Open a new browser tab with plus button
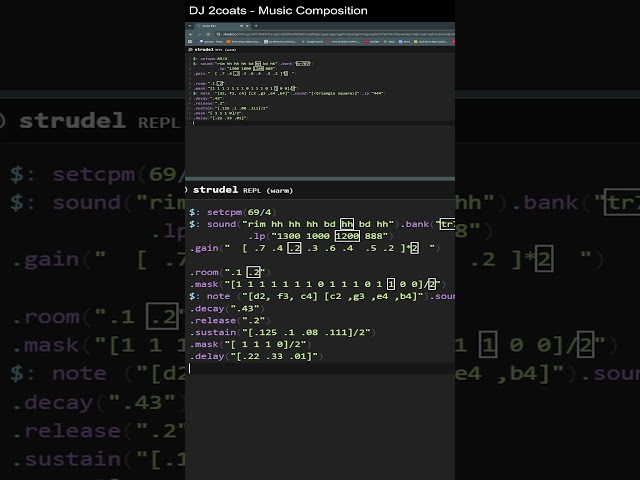640x480 pixels. point(256,26)
